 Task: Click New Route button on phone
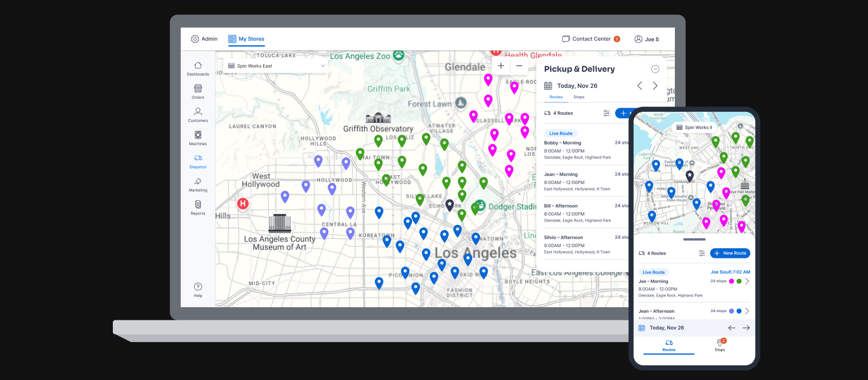click(730, 253)
